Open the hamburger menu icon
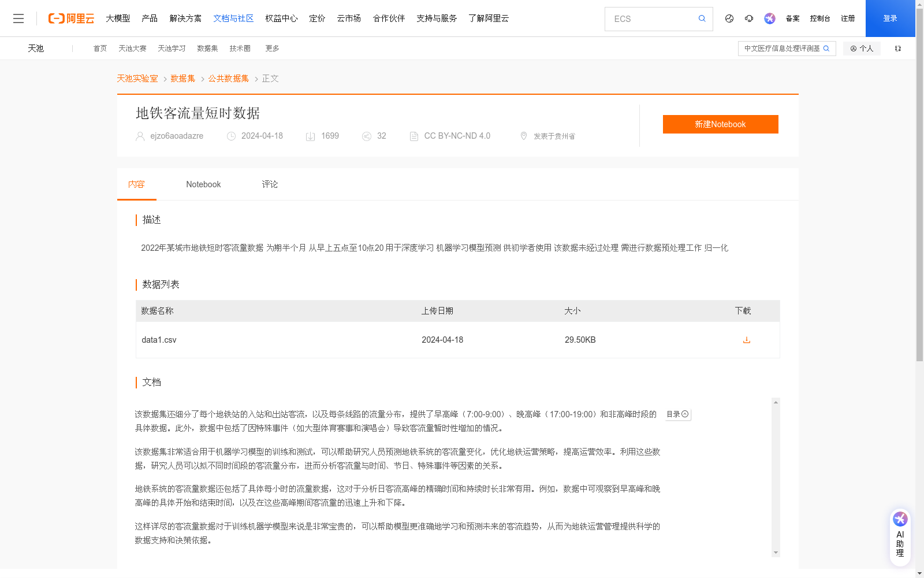Image resolution: width=924 pixels, height=578 pixels. pos(18,18)
